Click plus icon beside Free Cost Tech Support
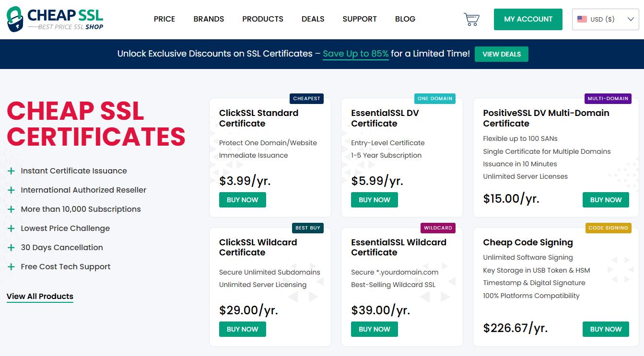 point(11,267)
